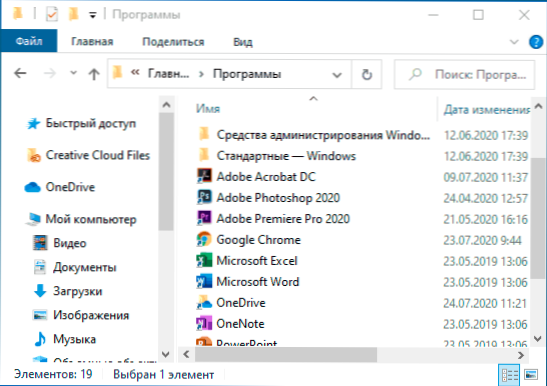The image size is (547, 386).
Task: Click date 24.07.2020 11:21 cell
Action: pos(485,303)
